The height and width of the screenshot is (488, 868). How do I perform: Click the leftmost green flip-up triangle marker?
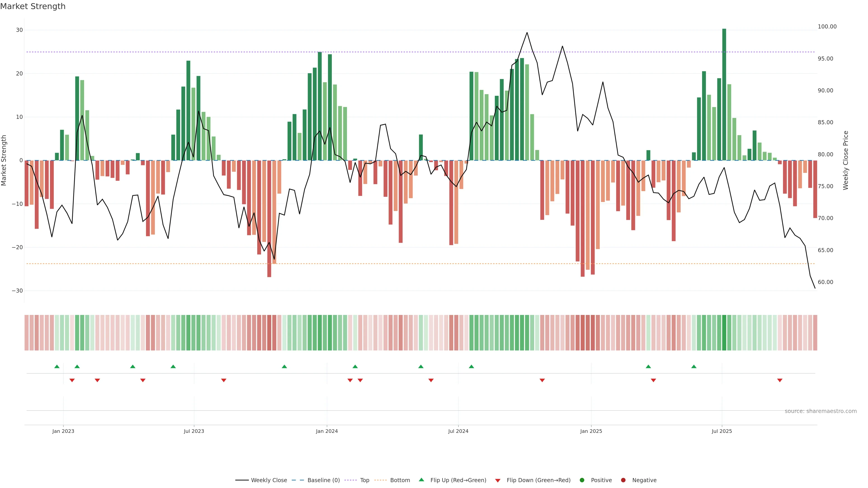click(57, 366)
